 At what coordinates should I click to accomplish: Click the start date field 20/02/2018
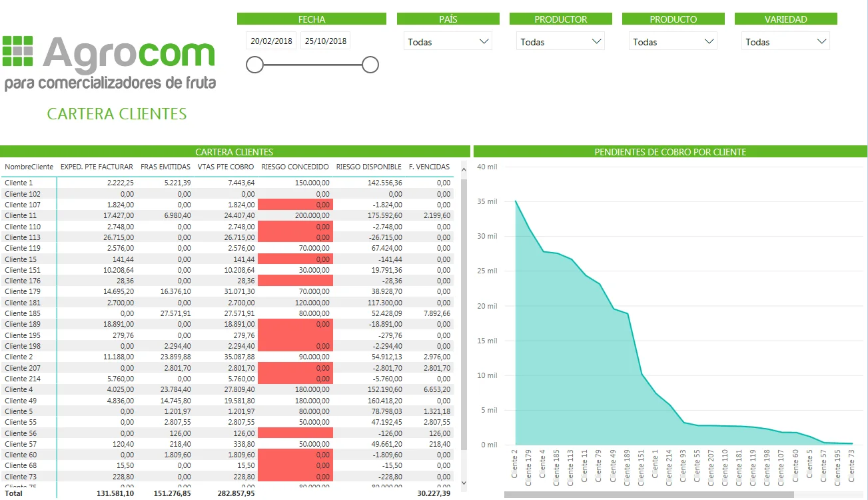(x=271, y=41)
